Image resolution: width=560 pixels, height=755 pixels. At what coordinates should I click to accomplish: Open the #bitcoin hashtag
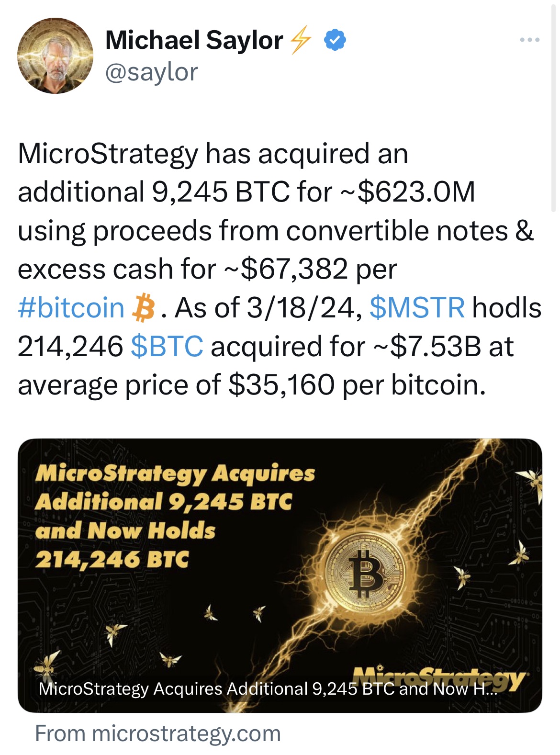pyautogui.click(x=71, y=308)
